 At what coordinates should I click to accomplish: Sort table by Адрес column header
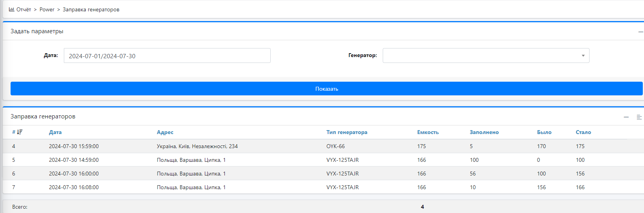point(165,132)
